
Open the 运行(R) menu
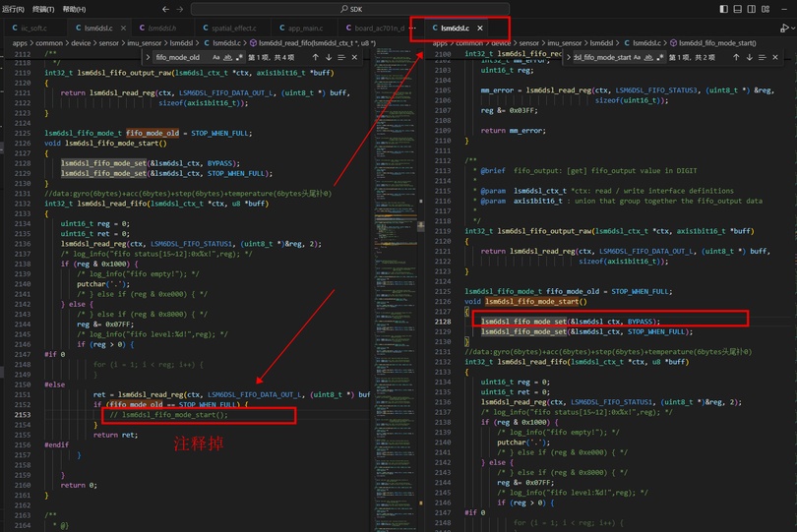[13, 9]
